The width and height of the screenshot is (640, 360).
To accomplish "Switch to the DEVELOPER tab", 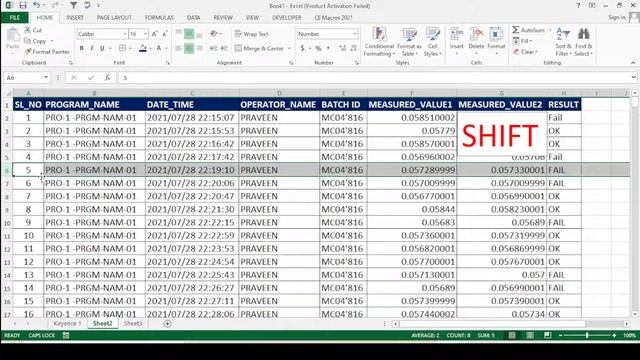I will point(287,18).
